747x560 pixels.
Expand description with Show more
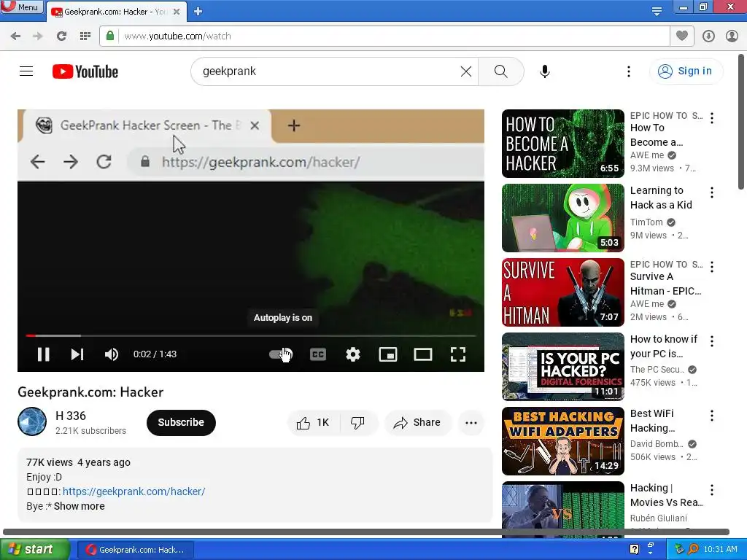(79, 506)
